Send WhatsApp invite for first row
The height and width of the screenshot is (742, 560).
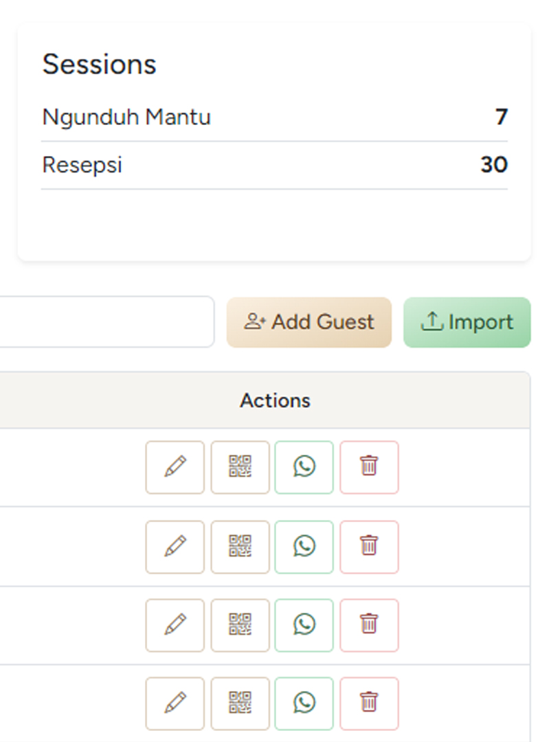[304, 467]
